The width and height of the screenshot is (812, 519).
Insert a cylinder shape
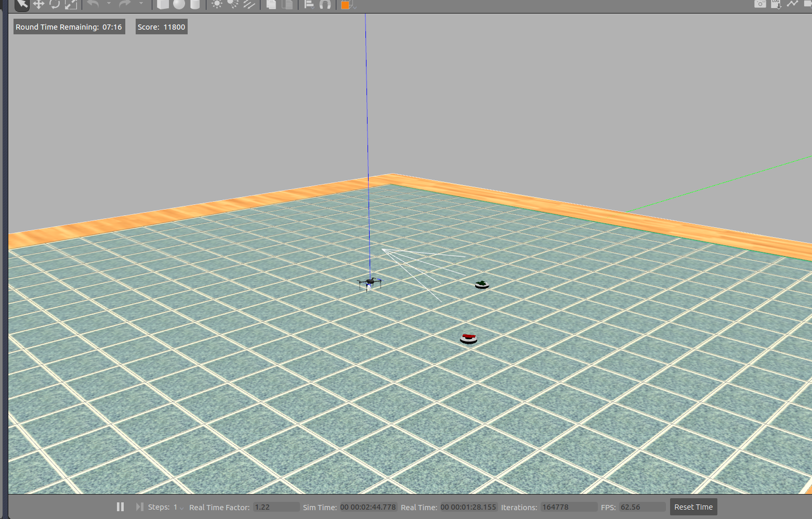coord(195,4)
